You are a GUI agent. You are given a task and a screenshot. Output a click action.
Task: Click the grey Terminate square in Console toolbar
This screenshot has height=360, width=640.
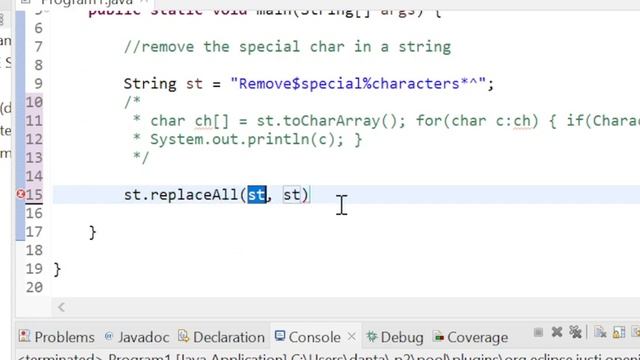pyautogui.click(x=538, y=333)
